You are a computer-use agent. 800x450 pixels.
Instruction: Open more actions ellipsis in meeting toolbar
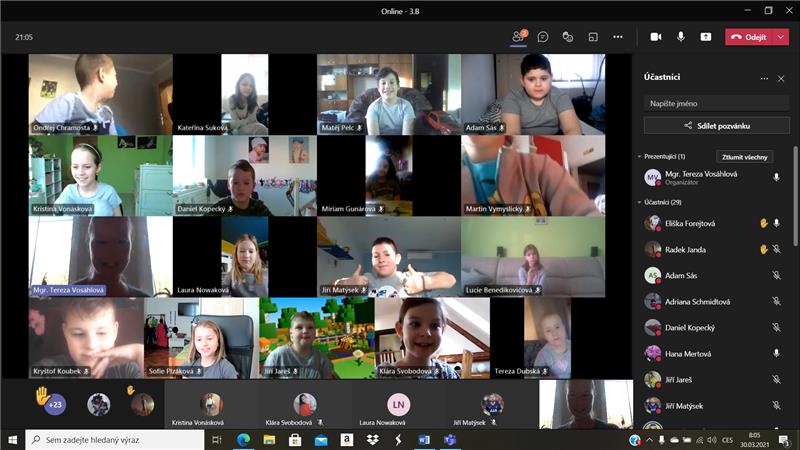[x=618, y=37]
